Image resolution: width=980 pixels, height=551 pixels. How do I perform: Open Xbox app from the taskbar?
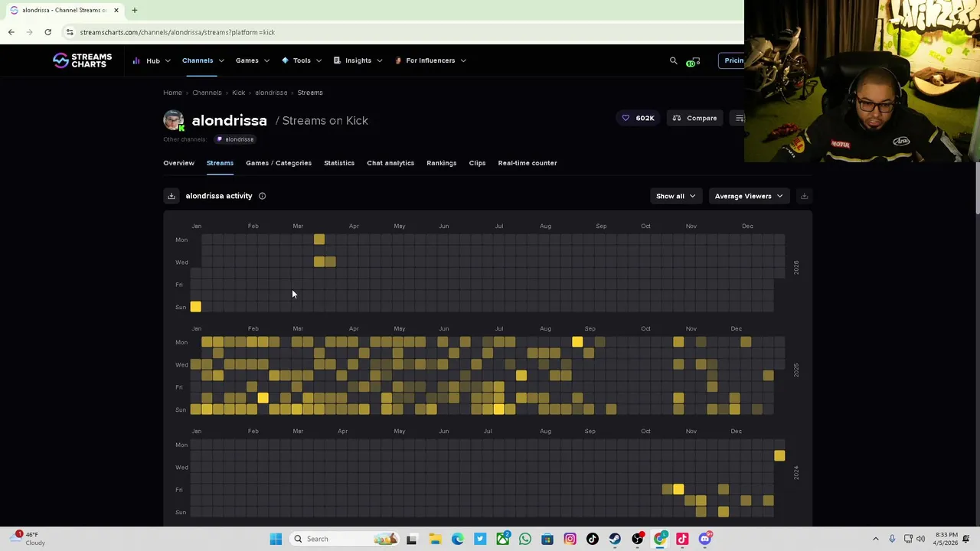[502, 539]
